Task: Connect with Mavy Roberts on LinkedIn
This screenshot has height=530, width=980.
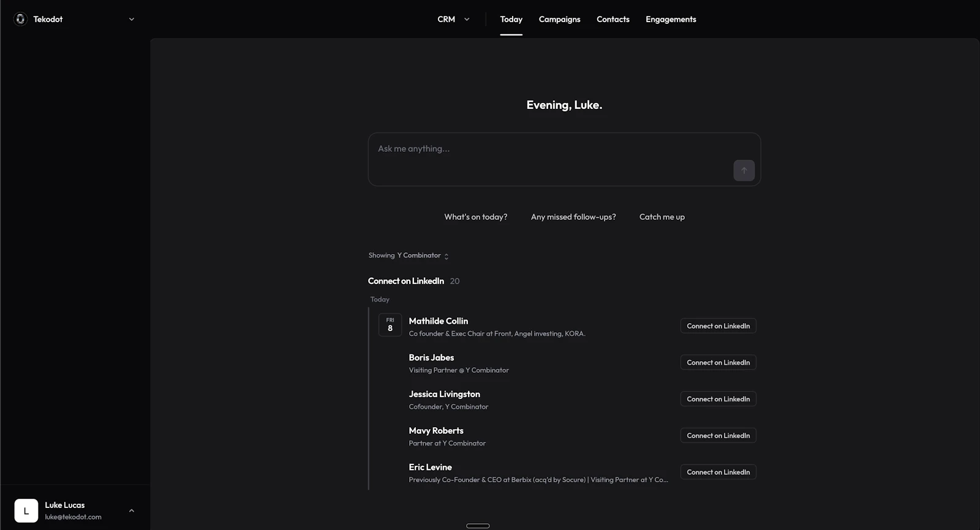Action: point(718,436)
